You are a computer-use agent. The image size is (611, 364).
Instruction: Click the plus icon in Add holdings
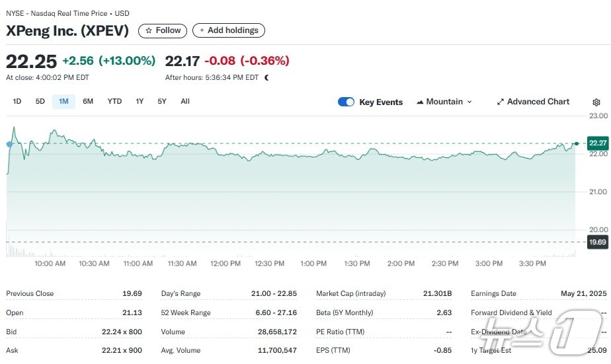[x=202, y=30]
